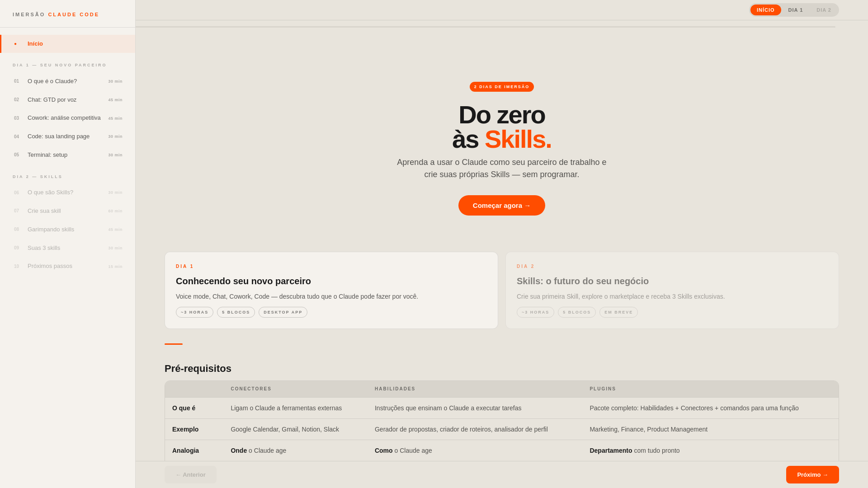Select Suas 3 skills in sidebar
This screenshot has width=868, height=488.
[44, 248]
